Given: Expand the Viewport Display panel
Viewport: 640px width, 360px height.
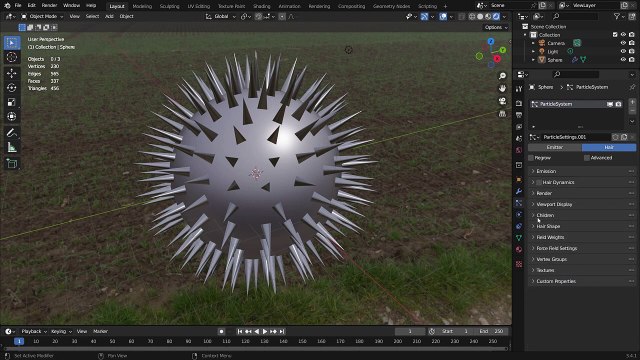Looking at the screenshot, I should tap(581, 204).
